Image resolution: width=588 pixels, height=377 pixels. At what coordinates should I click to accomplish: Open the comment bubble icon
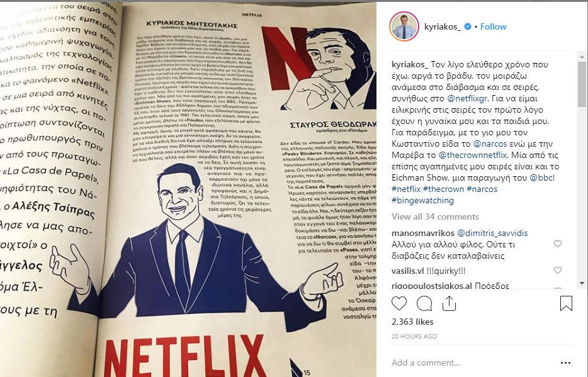click(x=424, y=303)
